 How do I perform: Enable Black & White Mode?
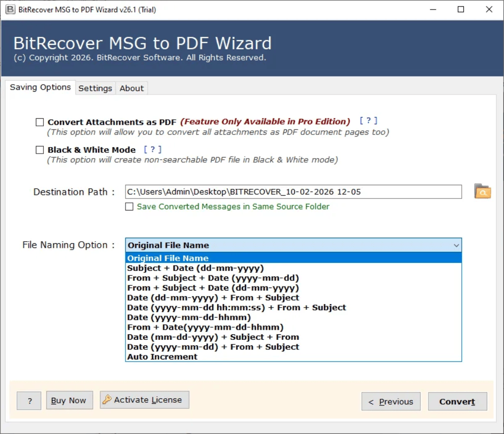(x=40, y=150)
